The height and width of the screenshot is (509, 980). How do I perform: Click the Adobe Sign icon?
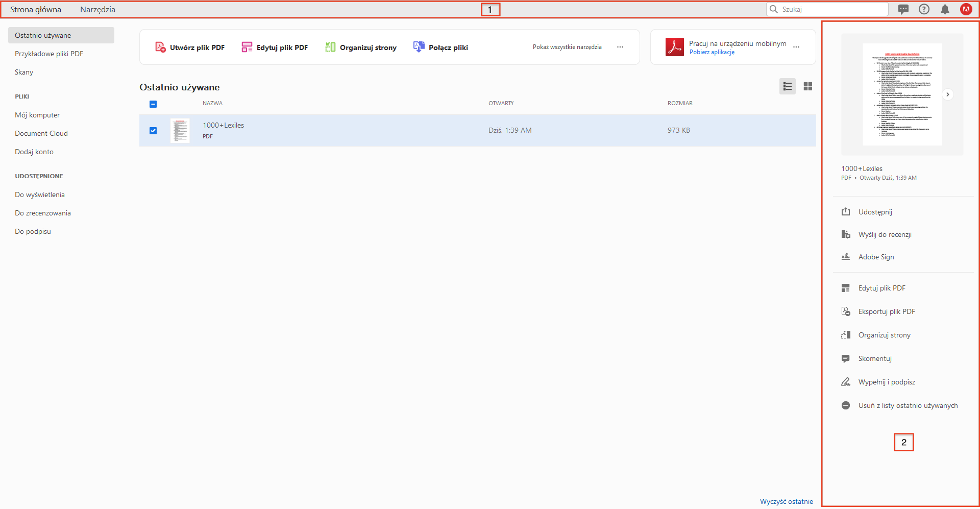(846, 257)
